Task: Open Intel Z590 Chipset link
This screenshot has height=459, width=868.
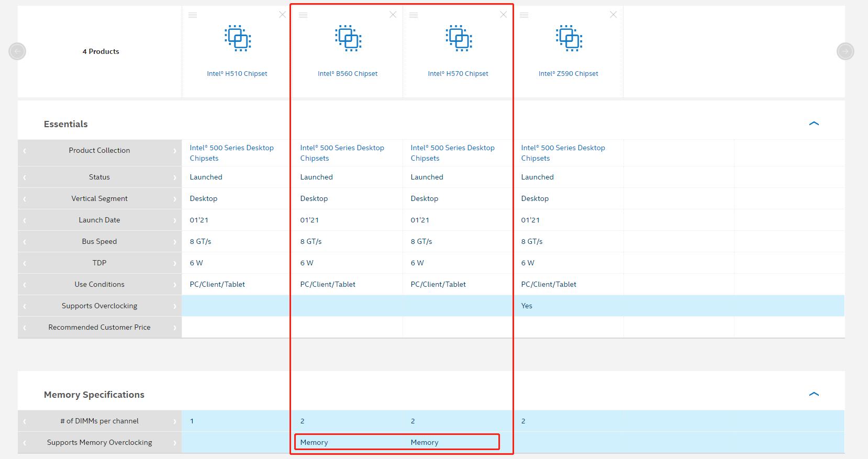Action: [568, 74]
